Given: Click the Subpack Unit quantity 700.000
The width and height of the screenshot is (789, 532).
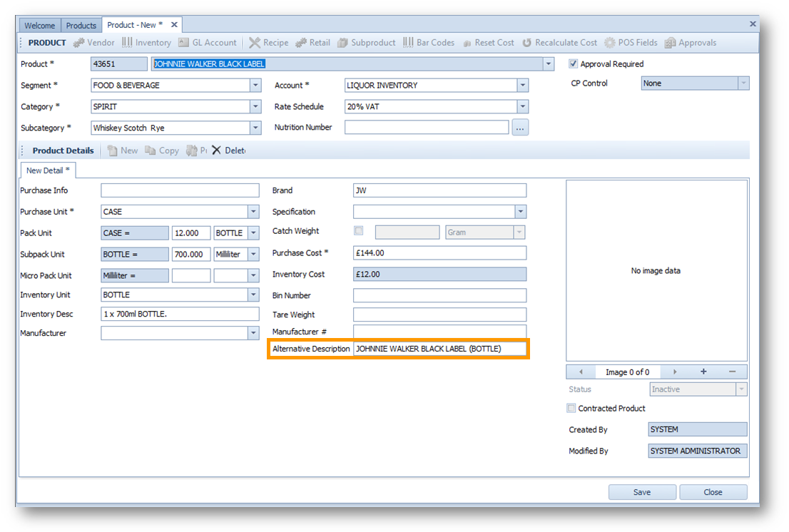Looking at the screenshot, I should 191,255.
